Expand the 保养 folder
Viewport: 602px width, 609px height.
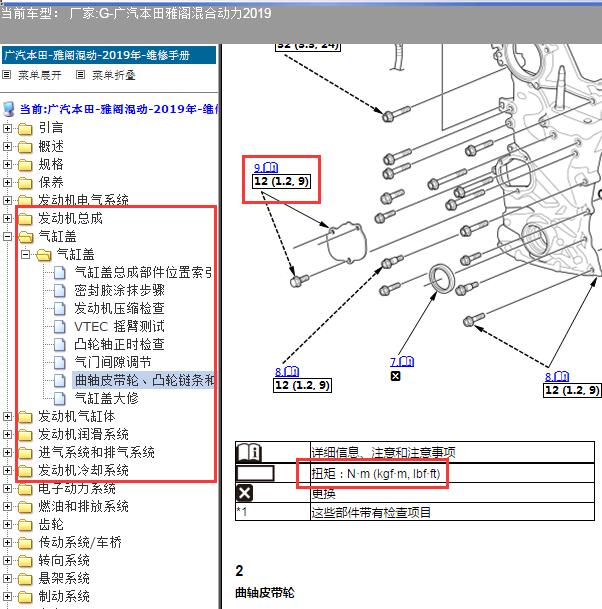tap(7, 182)
